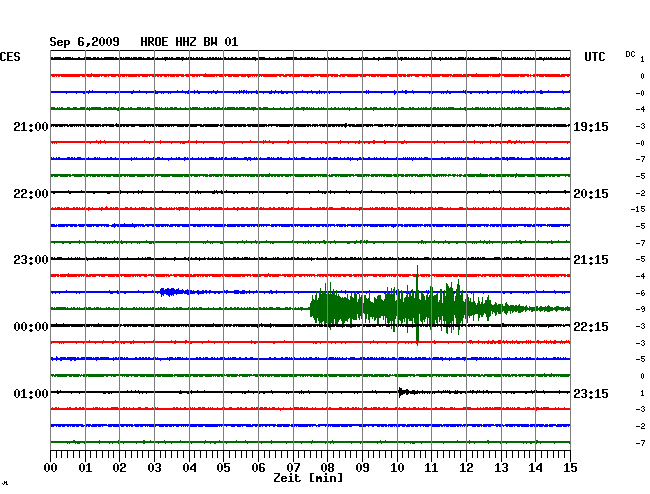Click the minute axis tick label "06"
This screenshot has width=650, height=494.
point(258,468)
